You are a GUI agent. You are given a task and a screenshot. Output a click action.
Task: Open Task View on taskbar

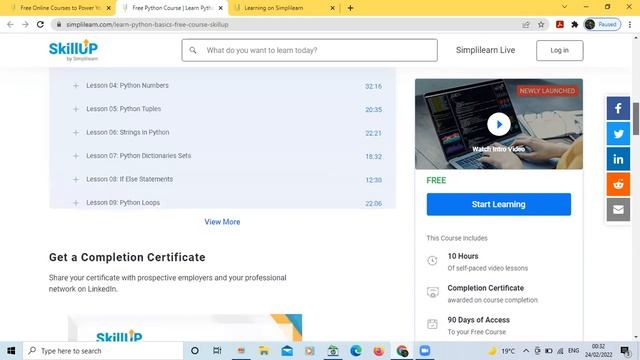[x=217, y=351]
